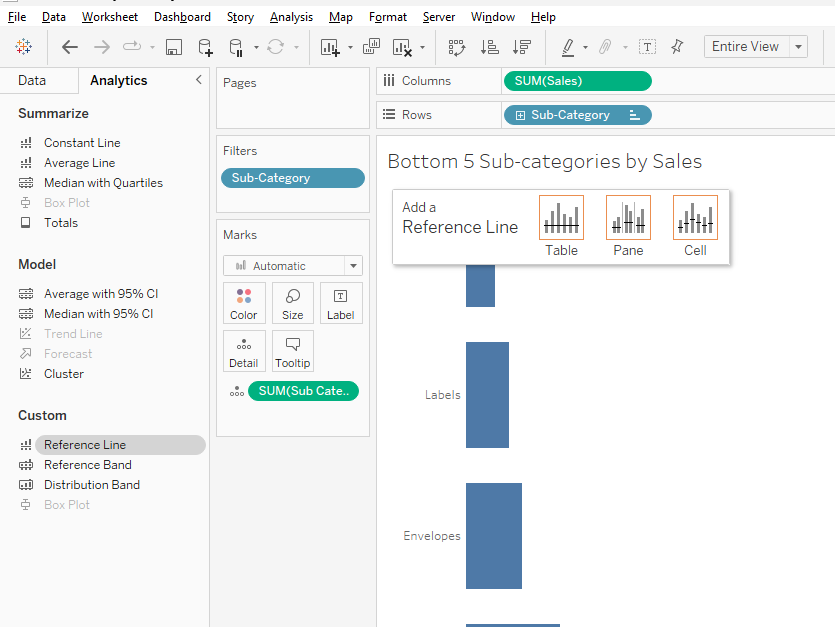835x627 pixels.
Task: Open the pause updates dropdown arrow
Action: pos(256,47)
